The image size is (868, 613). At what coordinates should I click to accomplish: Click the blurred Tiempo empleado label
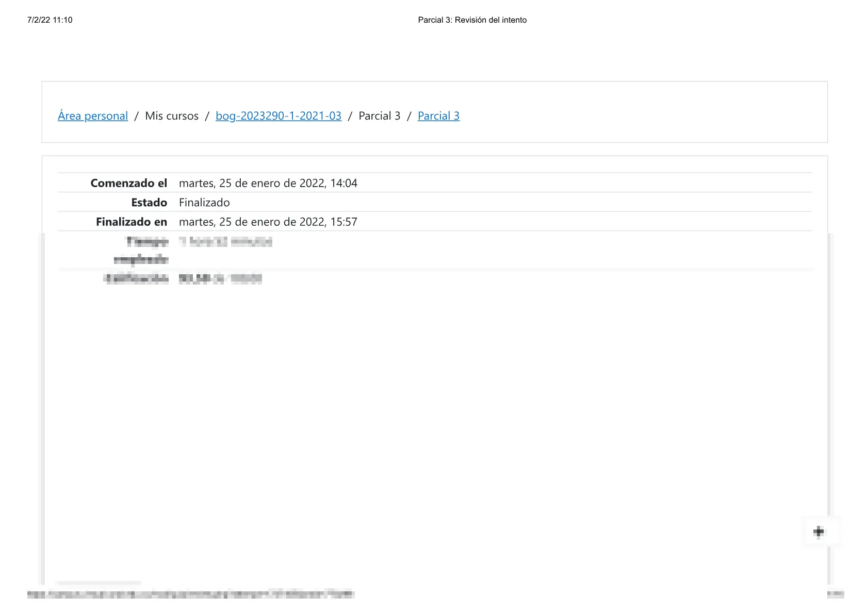pos(142,250)
